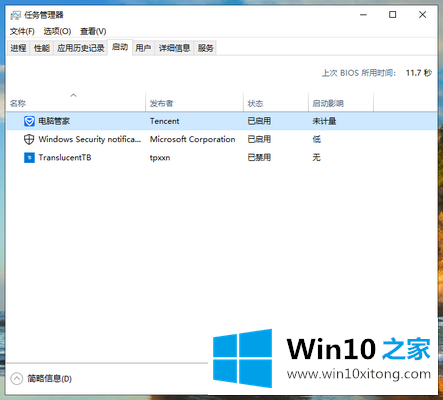Close the Task Manager window
The width and height of the screenshot is (443, 400).
pos(422,15)
